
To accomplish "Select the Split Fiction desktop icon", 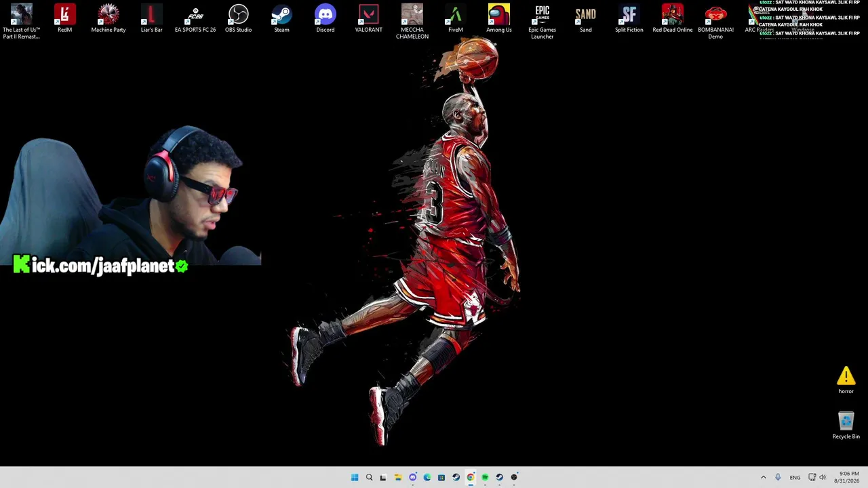I will [629, 18].
